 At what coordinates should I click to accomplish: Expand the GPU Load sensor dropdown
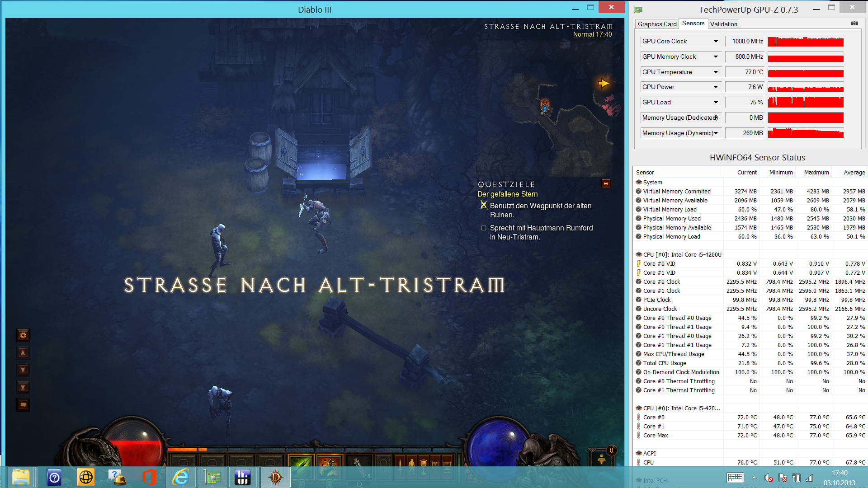coord(716,103)
